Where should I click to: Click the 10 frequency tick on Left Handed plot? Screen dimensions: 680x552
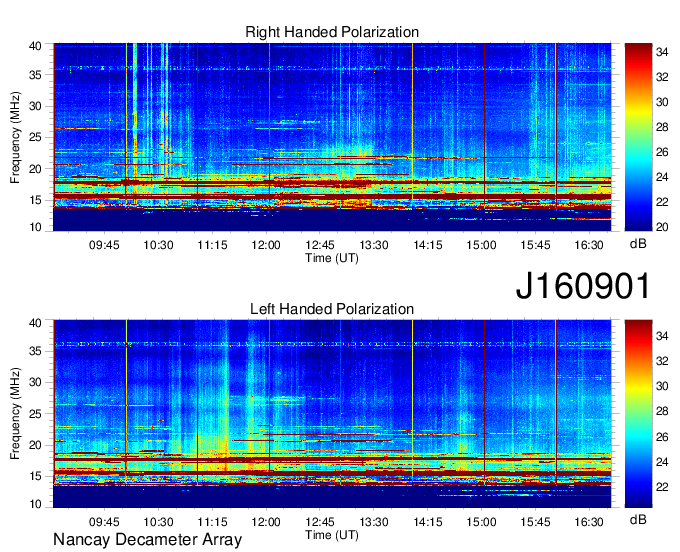(36, 504)
